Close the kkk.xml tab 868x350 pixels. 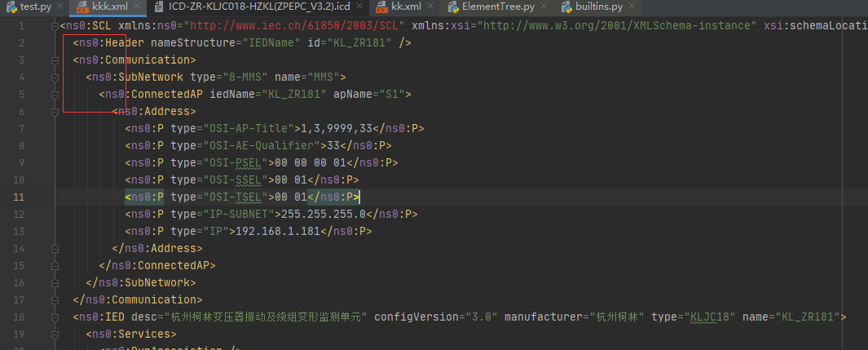(139, 7)
